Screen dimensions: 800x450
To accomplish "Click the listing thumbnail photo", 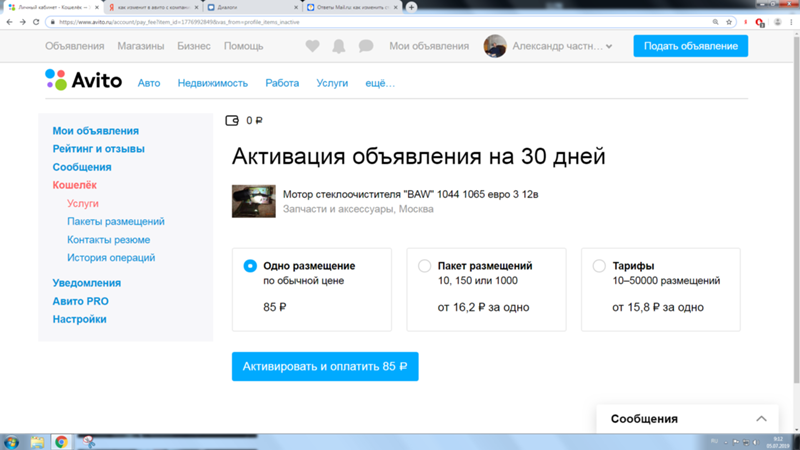I will (254, 201).
